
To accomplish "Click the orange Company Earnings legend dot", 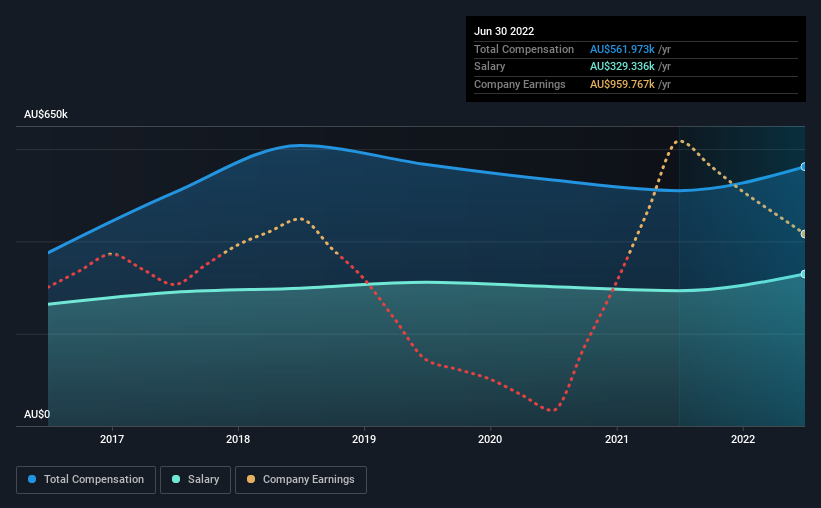I will (x=251, y=479).
